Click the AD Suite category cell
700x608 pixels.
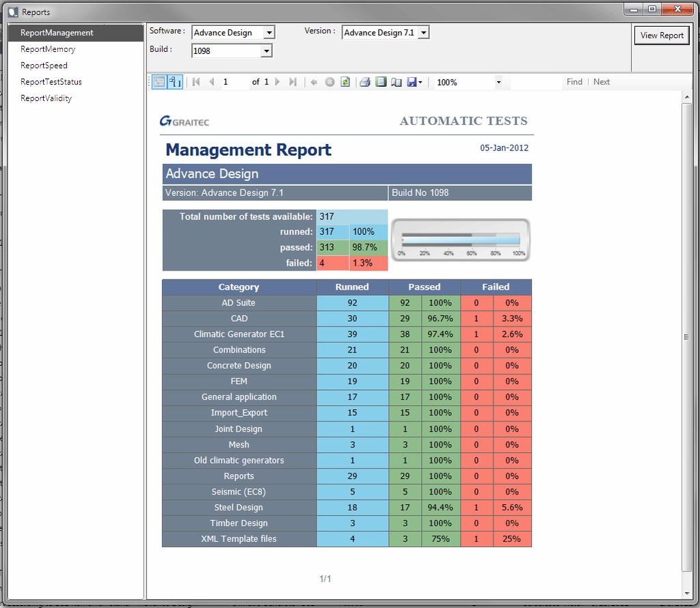pyautogui.click(x=239, y=303)
